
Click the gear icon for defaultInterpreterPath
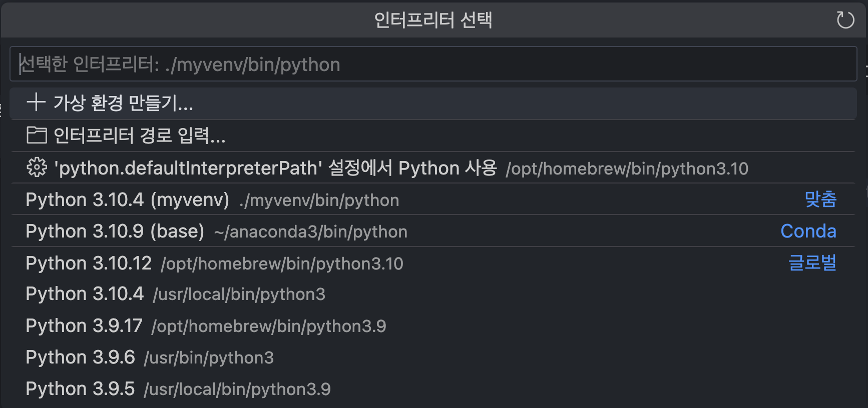(37, 167)
